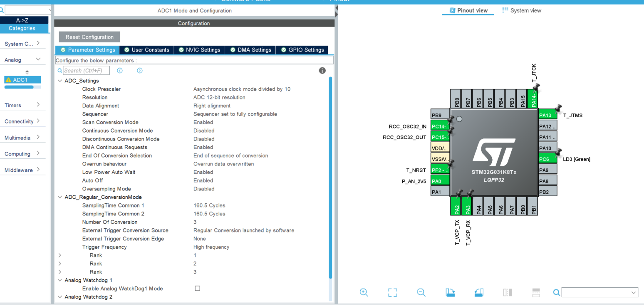Open the dropdown next to the pinout search box
Screen dimensions: 644x306
coord(634,292)
